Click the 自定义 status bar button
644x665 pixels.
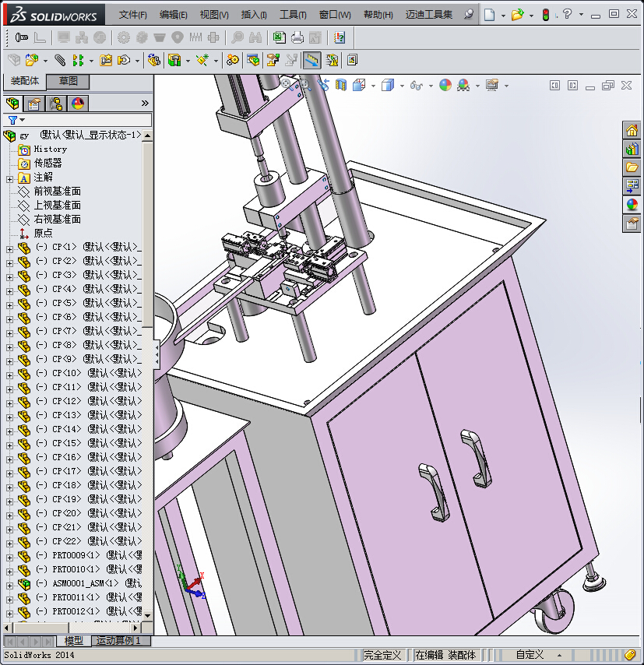tap(530, 655)
